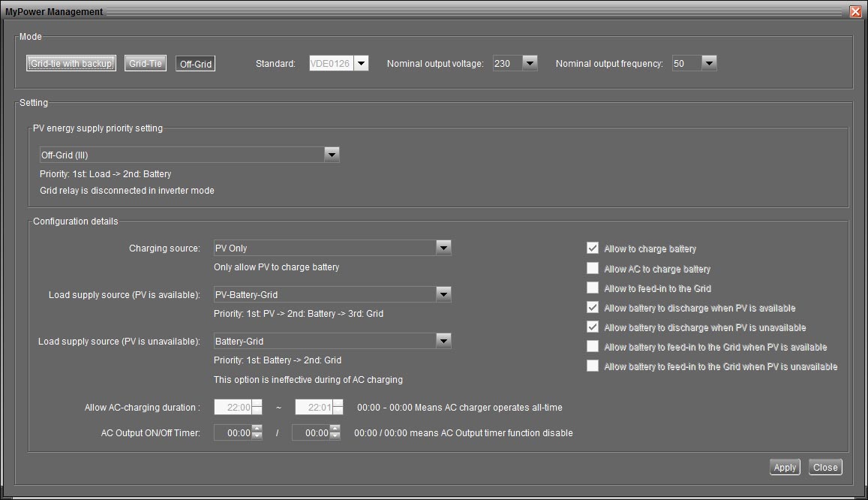Click AC Output On timer 00:00 field
This screenshot has width=868, height=500.
pos(233,433)
